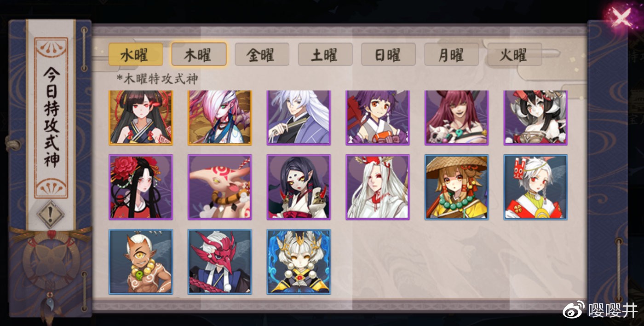Click the exclamation info diamond icon

click(x=50, y=215)
